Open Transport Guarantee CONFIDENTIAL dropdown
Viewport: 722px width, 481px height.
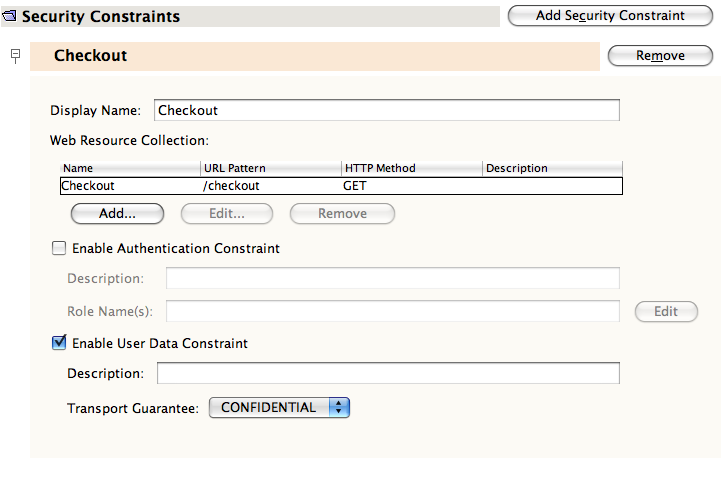pyautogui.click(x=279, y=407)
